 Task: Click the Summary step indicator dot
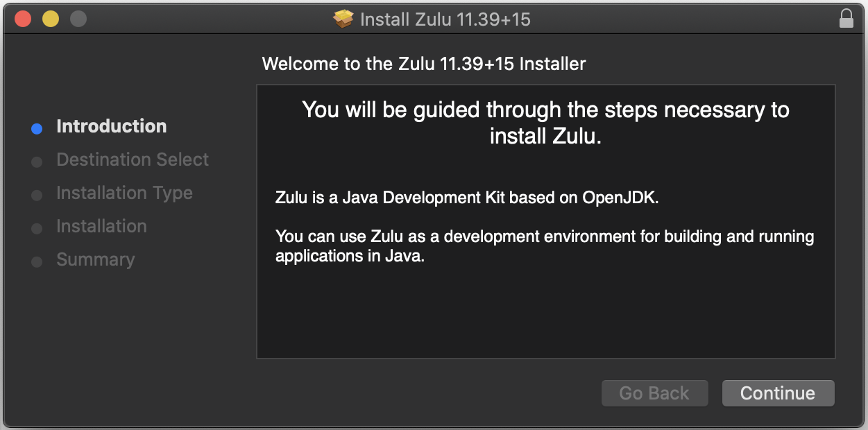(x=36, y=261)
